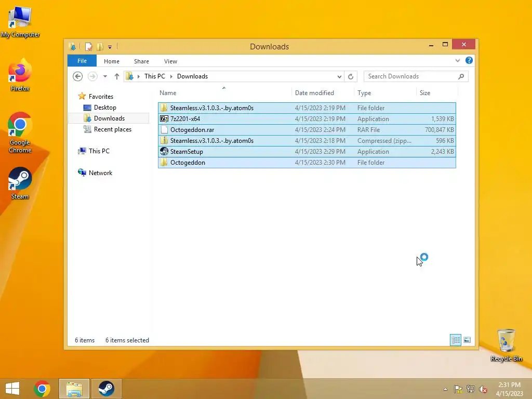532x399 pixels.
Task: Refresh the Downloads folder view
Action: click(x=351, y=76)
